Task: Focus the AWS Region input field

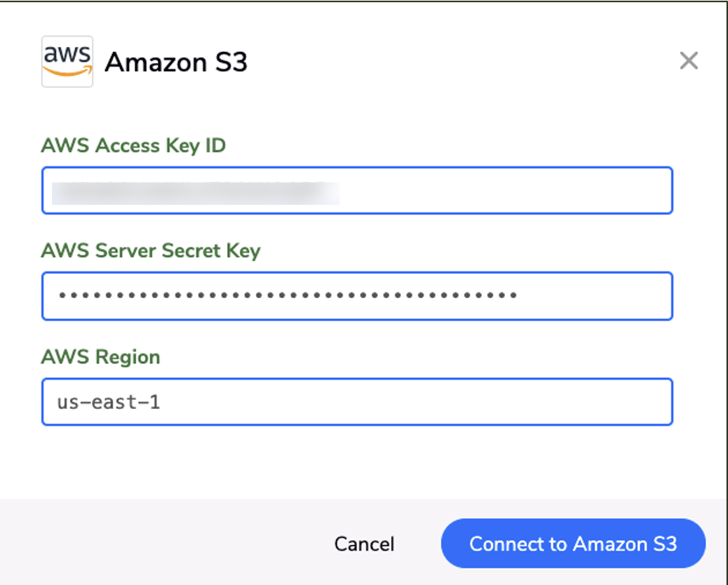Action: point(357,402)
